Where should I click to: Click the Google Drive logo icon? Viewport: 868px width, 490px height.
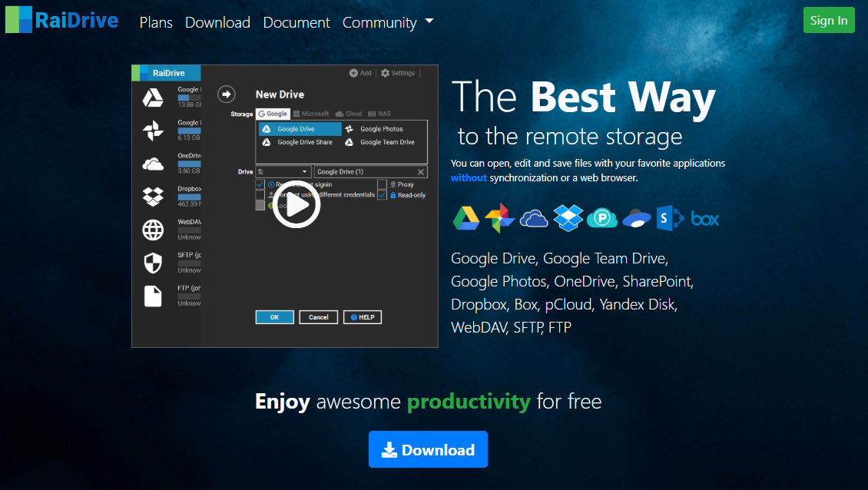pos(466,218)
